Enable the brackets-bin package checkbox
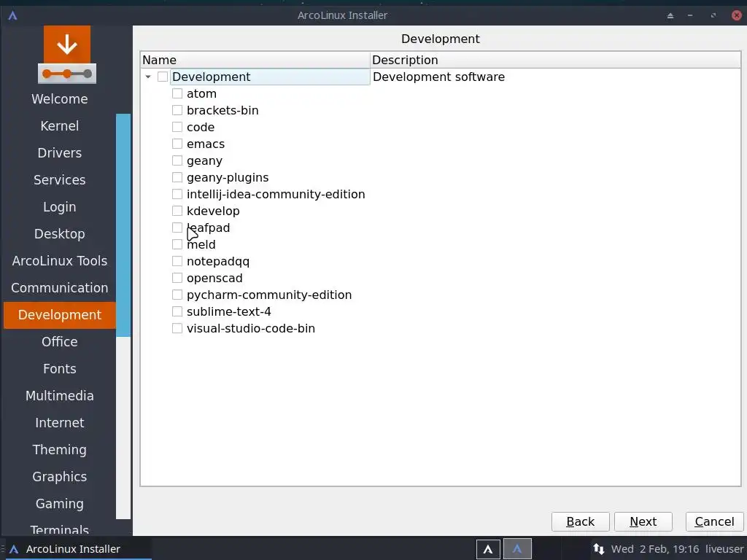 177,110
